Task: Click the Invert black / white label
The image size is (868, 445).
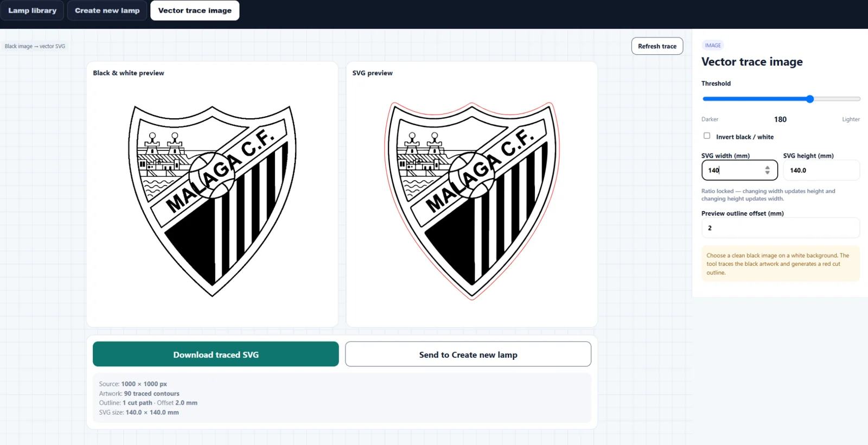Action: point(745,137)
